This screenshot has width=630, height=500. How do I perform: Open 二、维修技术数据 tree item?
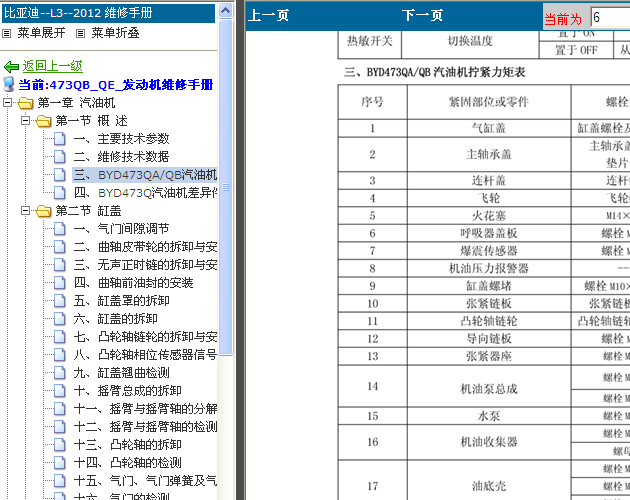coord(121,157)
